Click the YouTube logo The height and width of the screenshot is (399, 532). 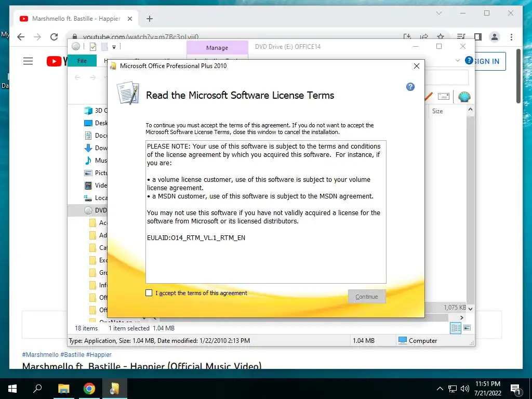click(x=57, y=61)
